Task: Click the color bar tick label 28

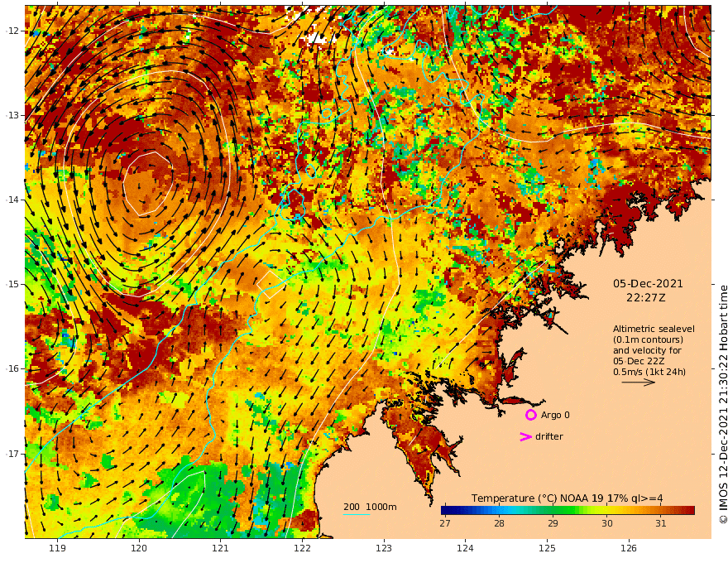Action: coord(499,523)
